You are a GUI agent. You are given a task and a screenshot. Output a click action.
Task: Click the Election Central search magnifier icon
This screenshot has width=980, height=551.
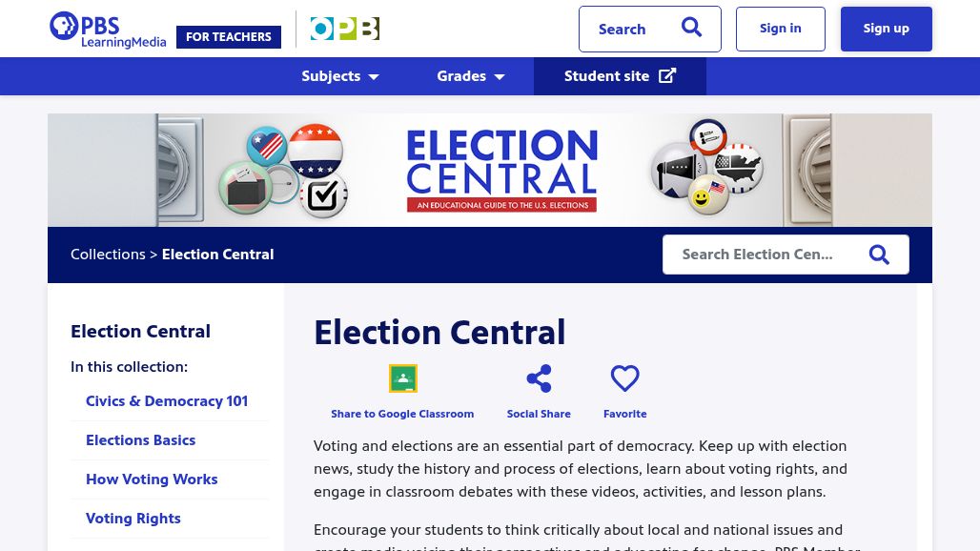point(879,255)
